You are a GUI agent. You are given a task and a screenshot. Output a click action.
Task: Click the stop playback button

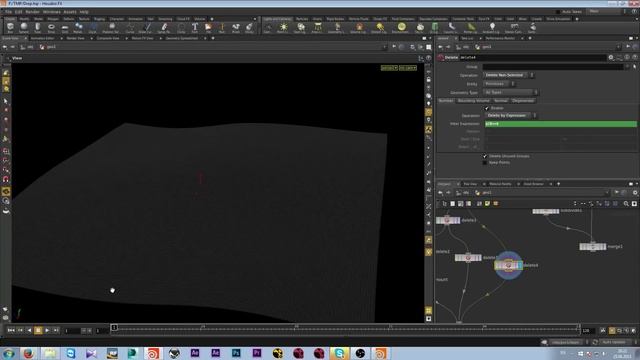click(x=38, y=330)
